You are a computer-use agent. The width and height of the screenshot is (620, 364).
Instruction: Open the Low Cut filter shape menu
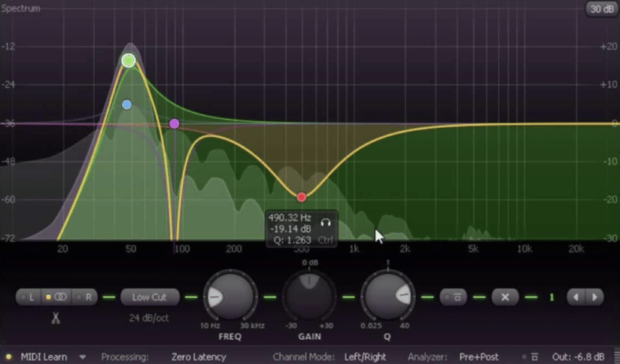[150, 297]
